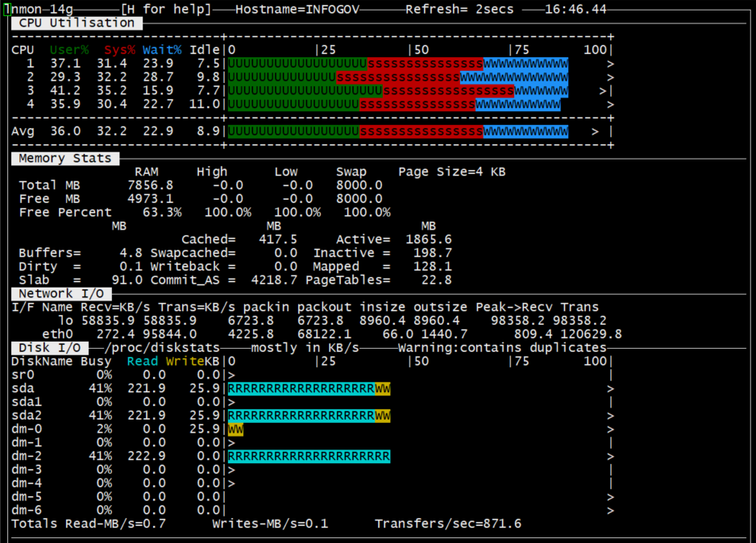Click the Avg CPU utilisation bar
Screen dimensions: 756x543
398,131
